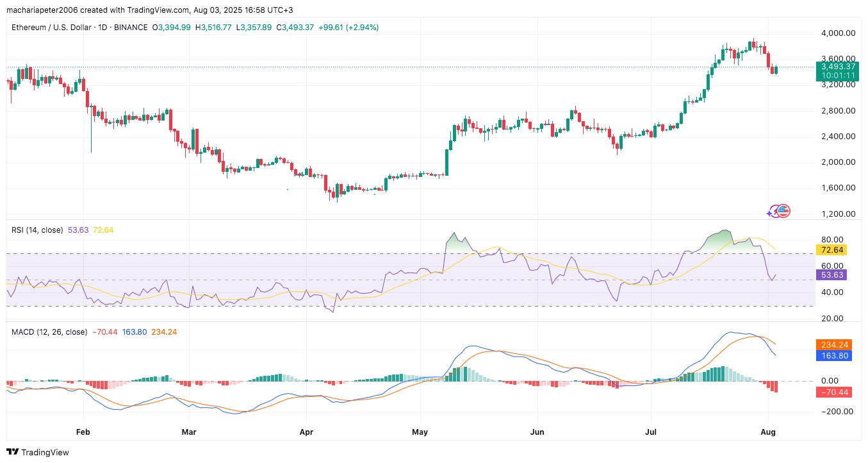The image size is (868, 463).
Task: Click the US flag economic event icon
Action: click(784, 210)
